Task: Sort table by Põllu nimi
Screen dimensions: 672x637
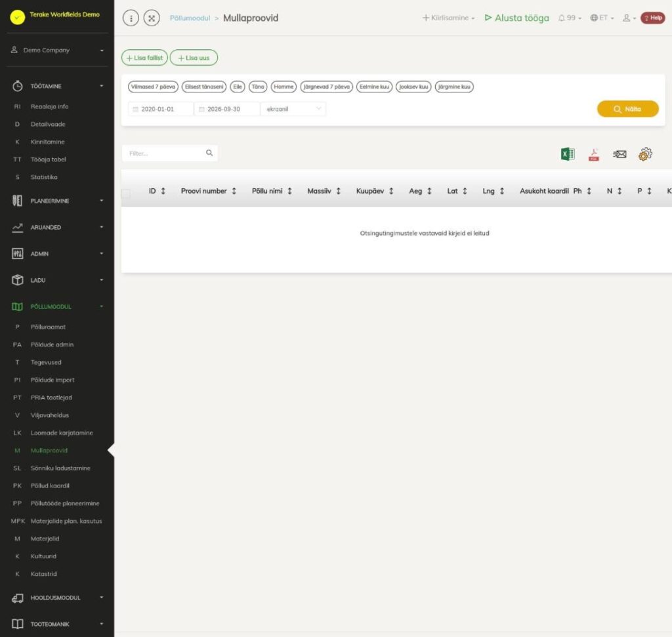Action: tap(272, 191)
